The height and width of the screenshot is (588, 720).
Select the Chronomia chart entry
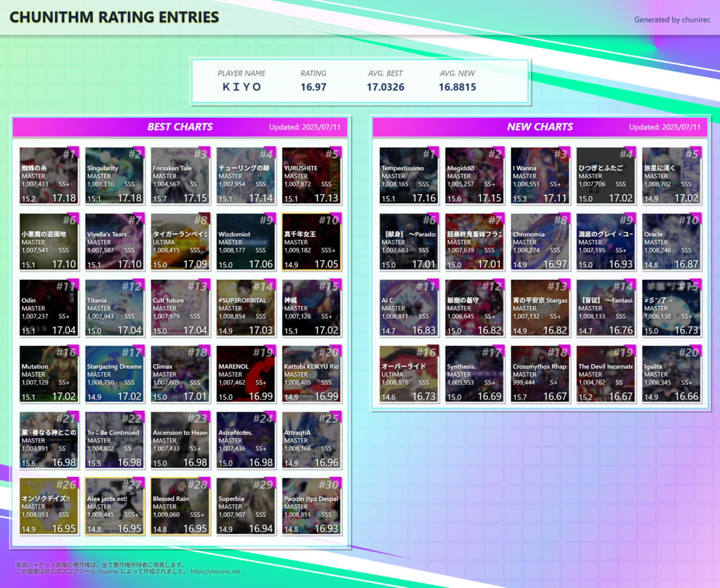point(540,242)
